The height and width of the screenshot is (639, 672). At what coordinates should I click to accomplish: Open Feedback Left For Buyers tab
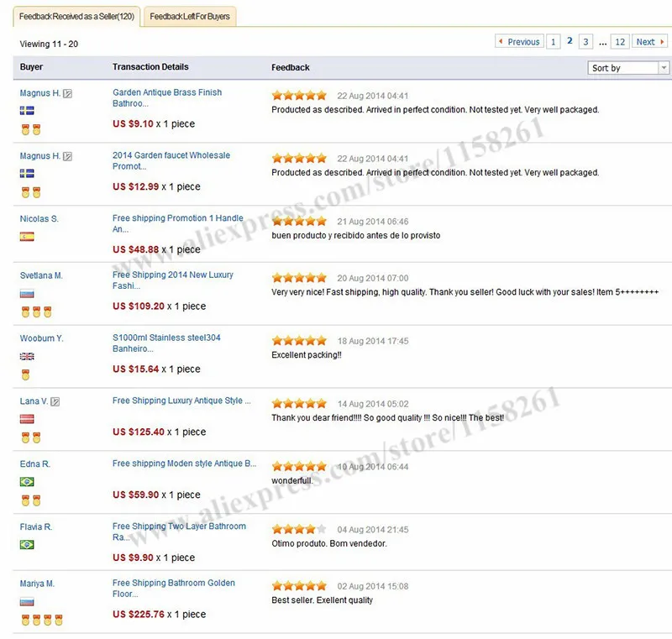pyautogui.click(x=190, y=16)
